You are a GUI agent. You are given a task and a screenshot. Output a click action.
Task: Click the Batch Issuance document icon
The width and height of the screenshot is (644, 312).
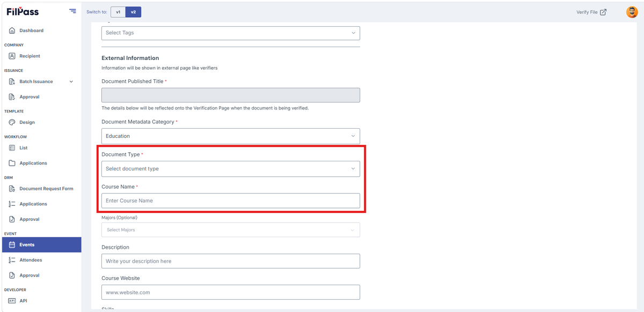[x=12, y=81]
